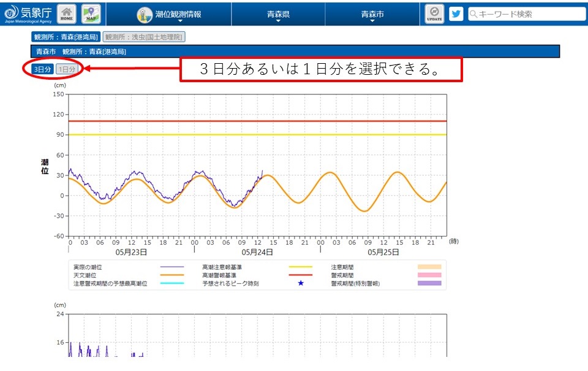The image size is (588, 371).
Task: Open the 青森県 prefecture dropdown
Action: [x=278, y=15]
